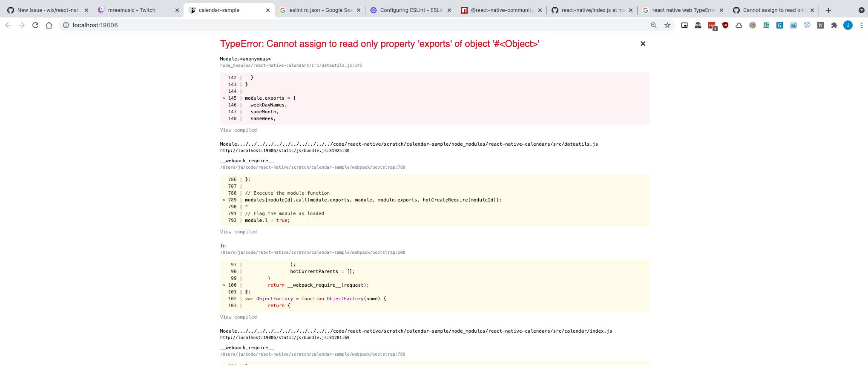
Task: Close the 'react native web TypeError' tab
Action: 721,10
